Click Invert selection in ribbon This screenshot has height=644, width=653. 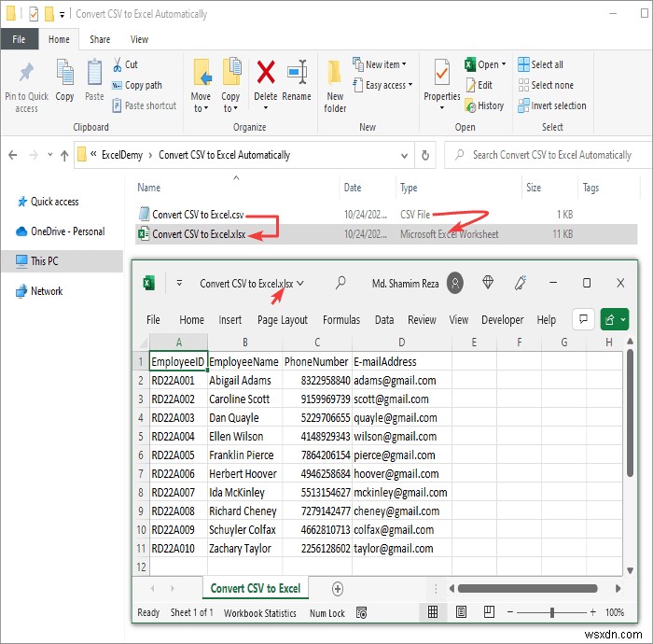click(552, 105)
